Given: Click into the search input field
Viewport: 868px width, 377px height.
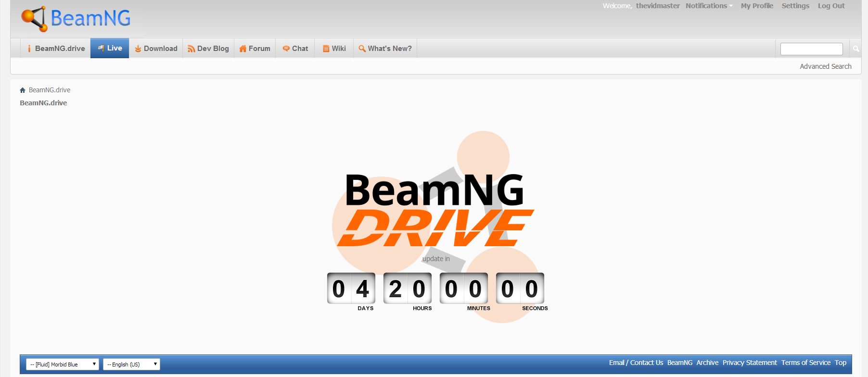Looking at the screenshot, I should tap(812, 49).
